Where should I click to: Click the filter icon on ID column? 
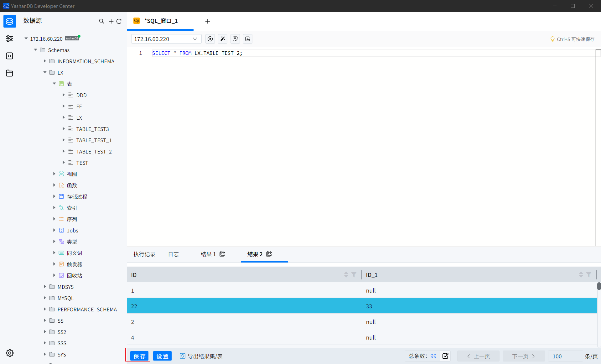coord(354,275)
